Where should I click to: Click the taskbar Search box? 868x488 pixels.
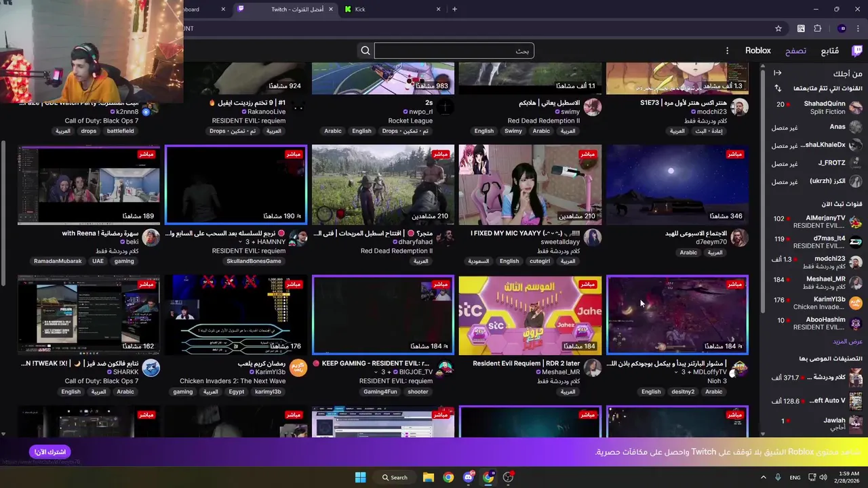coord(395,477)
